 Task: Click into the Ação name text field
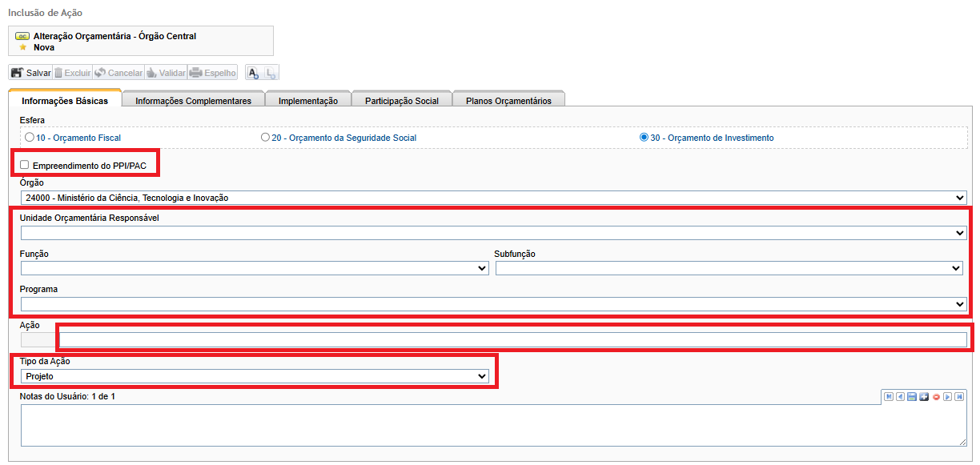[512, 340]
